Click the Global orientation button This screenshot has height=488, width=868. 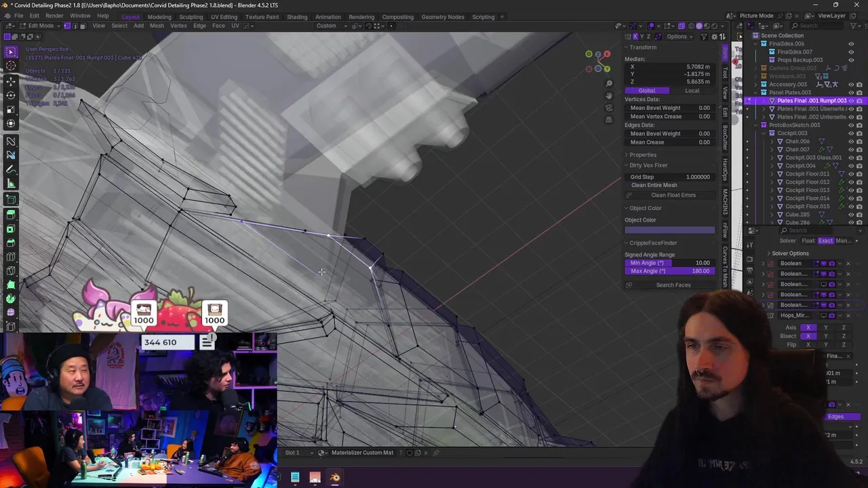tap(646, 91)
